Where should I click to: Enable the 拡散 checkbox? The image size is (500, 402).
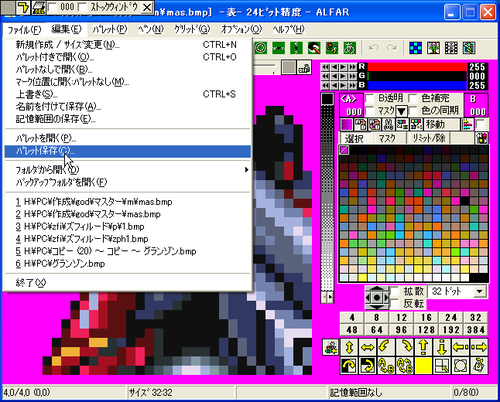point(395,291)
